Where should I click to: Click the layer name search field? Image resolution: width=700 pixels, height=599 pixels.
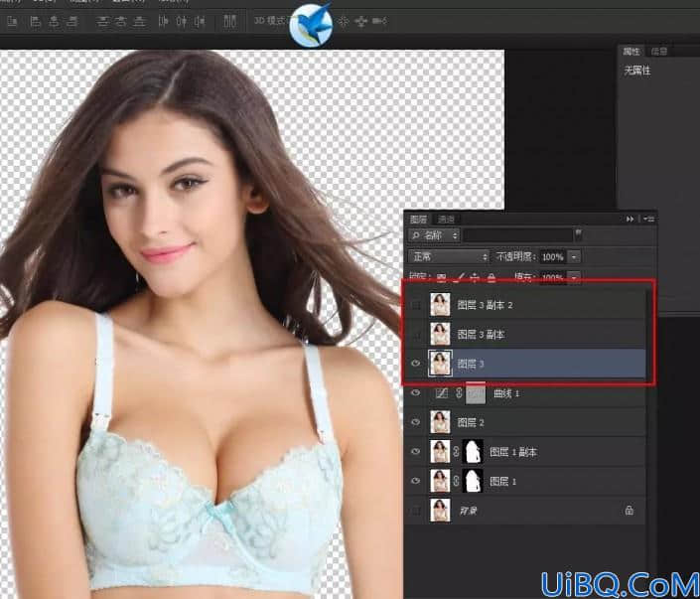[518, 235]
